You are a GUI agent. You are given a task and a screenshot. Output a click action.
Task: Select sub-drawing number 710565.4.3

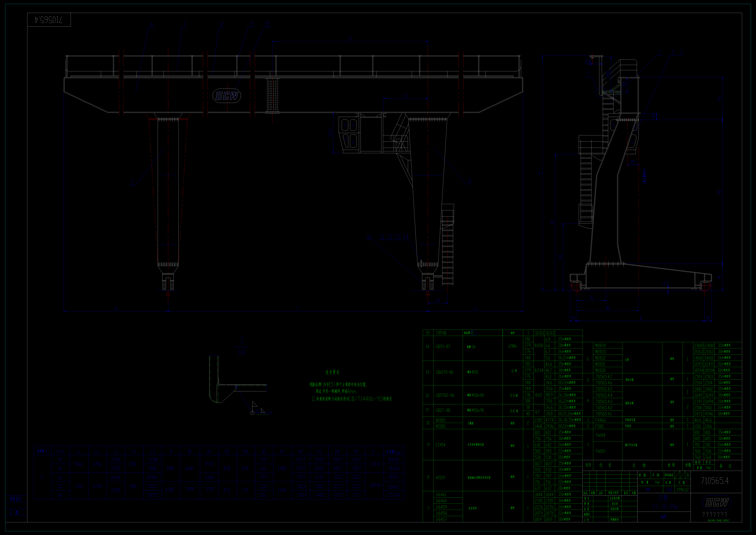604,401
